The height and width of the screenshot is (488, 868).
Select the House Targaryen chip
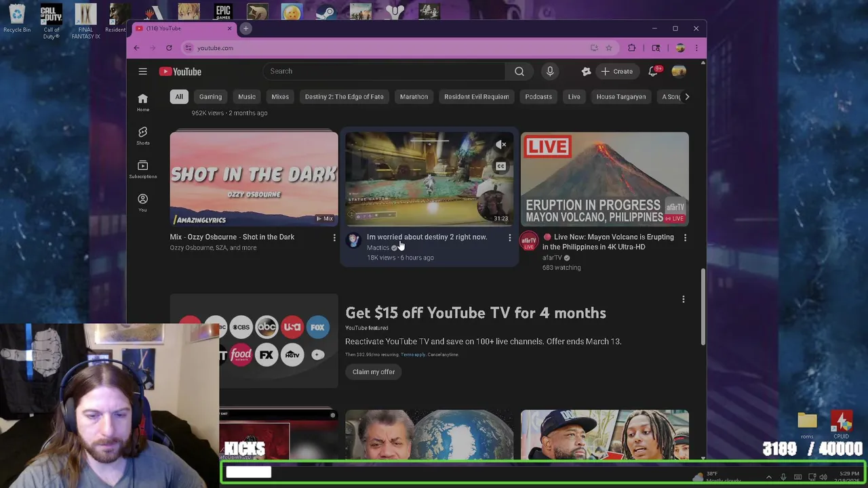point(620,97)
